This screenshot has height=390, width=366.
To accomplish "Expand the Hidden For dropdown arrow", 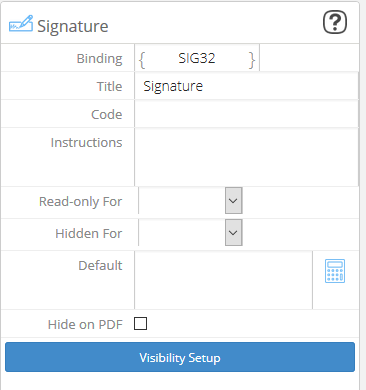I will pos(233,233).
